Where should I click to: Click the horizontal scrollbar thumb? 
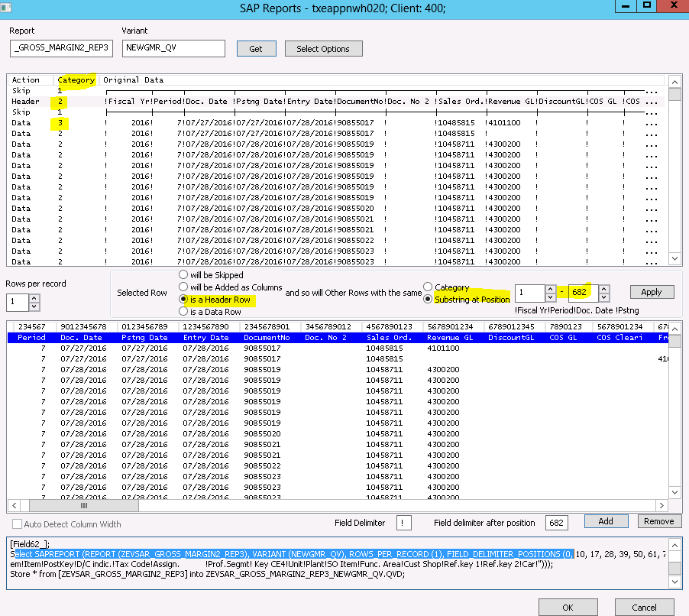pos(84,506)
